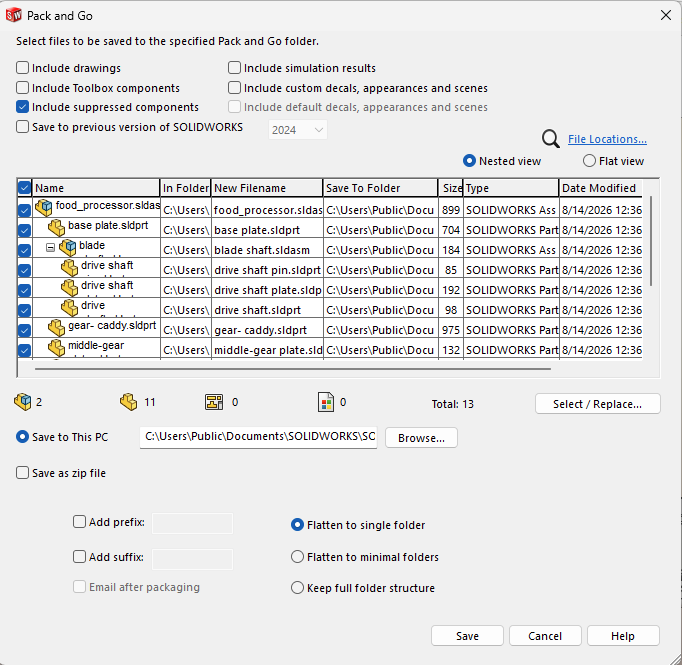The image size is (682, 665).
Task: Uncheck the blade shaft.sldasm row checkbox
Action: pos(24,251)
